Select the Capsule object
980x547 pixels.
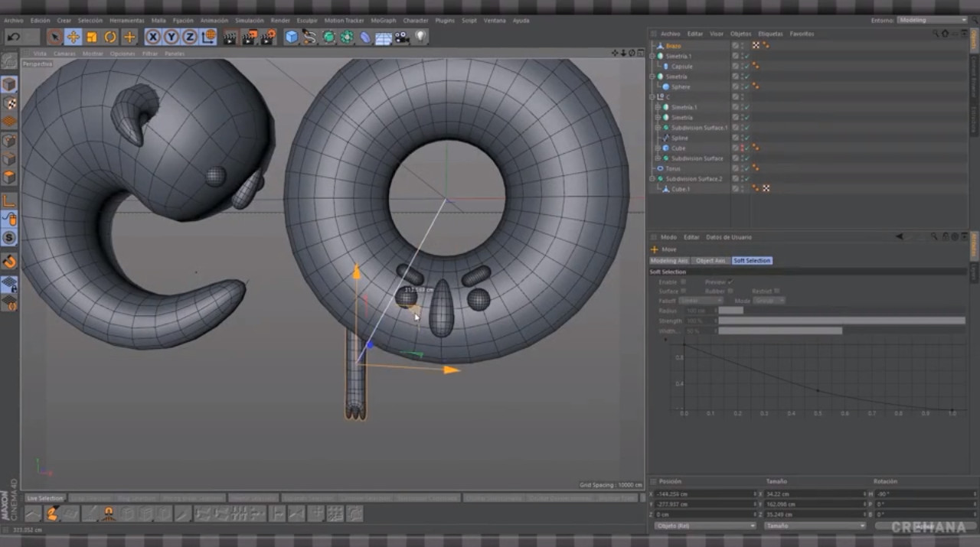point(682,67)
